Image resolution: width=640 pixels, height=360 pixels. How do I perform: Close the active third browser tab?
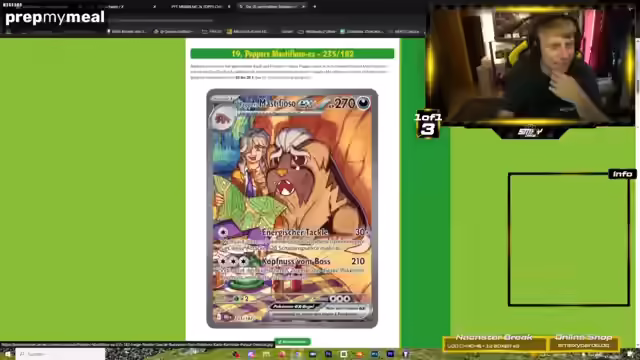pos(303,7)
